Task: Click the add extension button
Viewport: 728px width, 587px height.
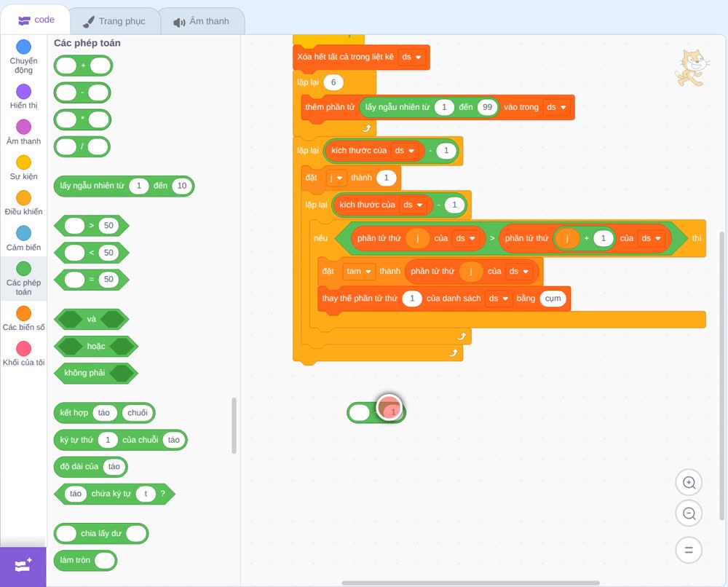Action: tap(23, 566)
